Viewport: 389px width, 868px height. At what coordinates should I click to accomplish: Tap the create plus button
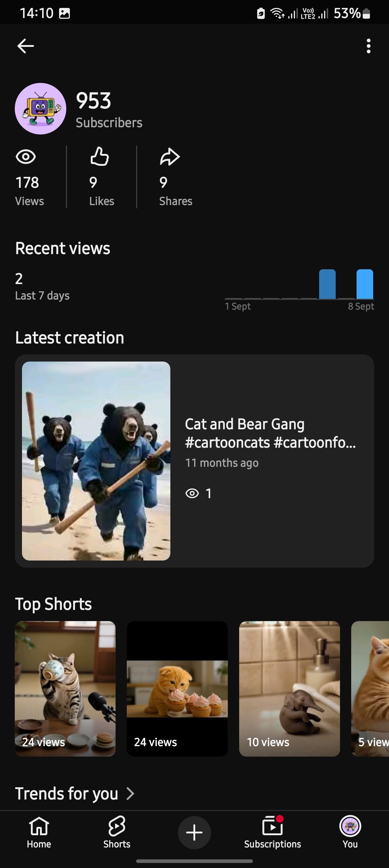click(x=194, y=832)
